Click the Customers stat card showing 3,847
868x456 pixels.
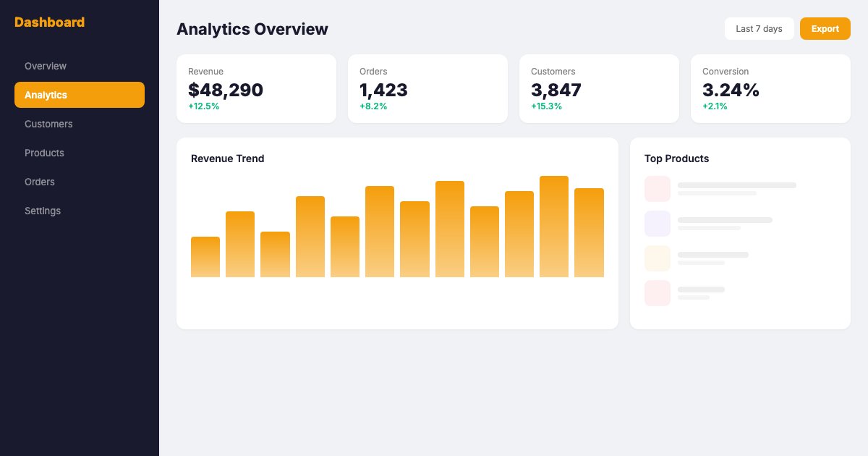[x=599, y=88]
